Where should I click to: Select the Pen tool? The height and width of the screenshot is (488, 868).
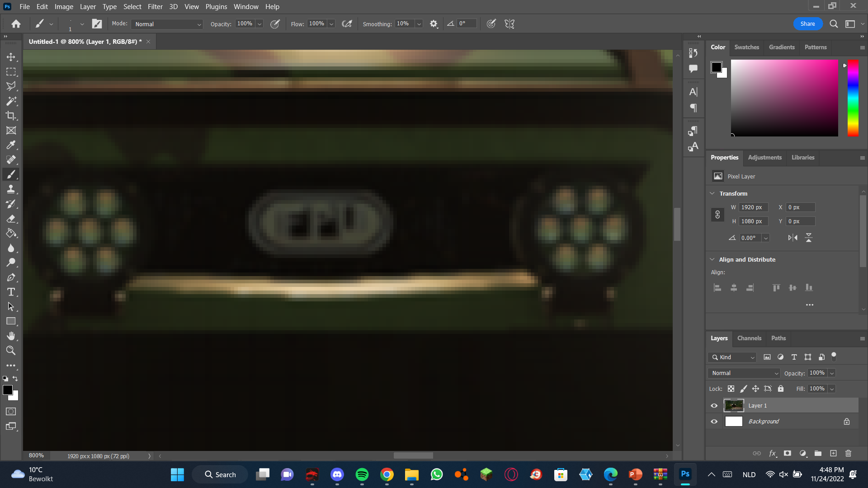coord(11,277)
